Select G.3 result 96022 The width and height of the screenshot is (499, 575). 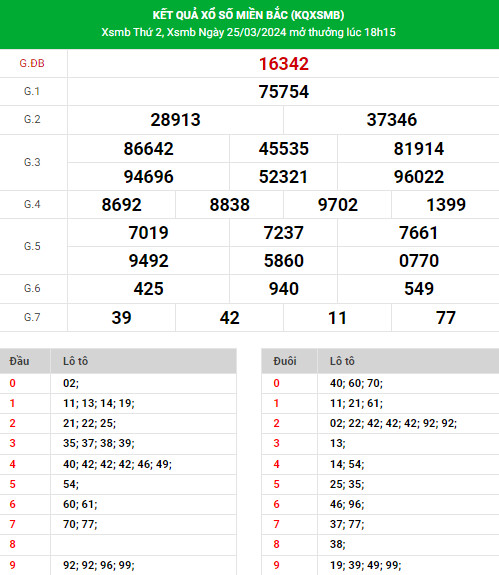click(419, 177)
